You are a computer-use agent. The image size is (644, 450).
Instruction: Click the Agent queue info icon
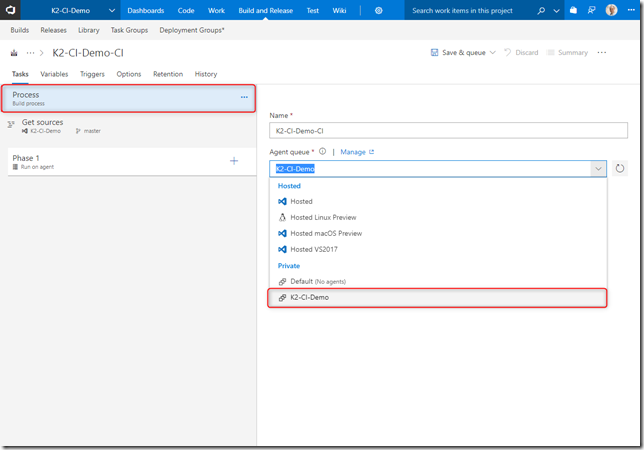tap(322, 152)
